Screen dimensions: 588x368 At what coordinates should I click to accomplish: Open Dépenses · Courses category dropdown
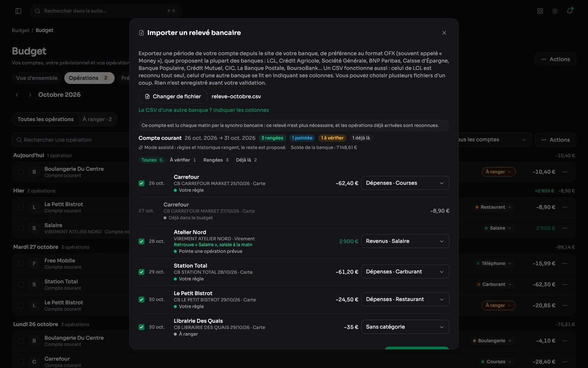[x=405, y=183]
